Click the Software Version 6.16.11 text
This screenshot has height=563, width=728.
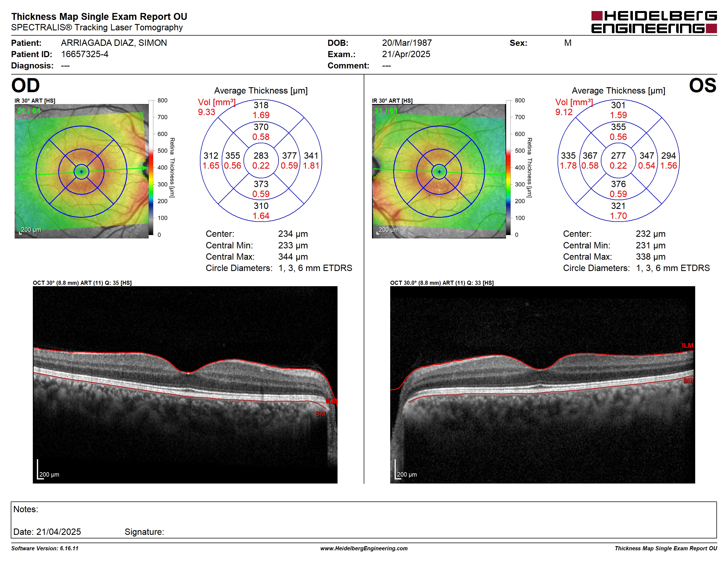point(45,548)
